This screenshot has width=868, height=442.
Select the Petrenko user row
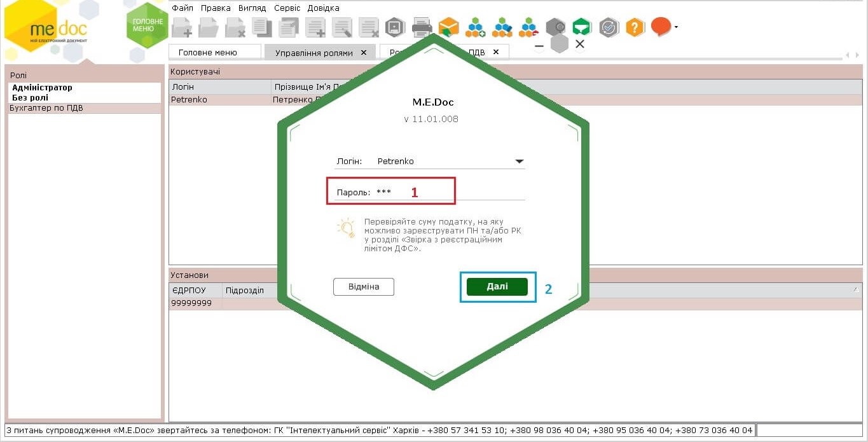click(516, 100)
